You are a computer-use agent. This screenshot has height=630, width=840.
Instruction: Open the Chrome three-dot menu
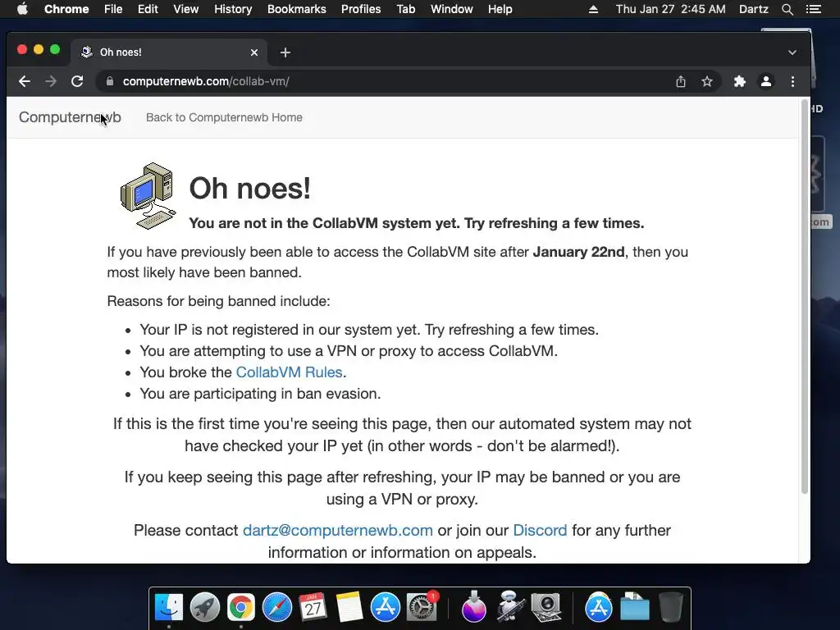[x=793, y=81]
